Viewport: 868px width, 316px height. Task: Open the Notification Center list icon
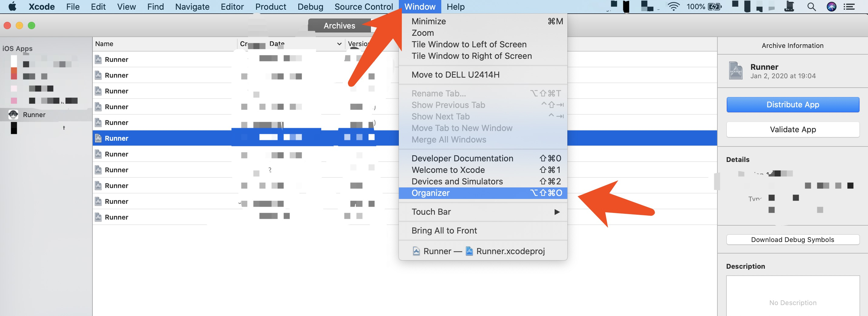[x=849, y=7]
